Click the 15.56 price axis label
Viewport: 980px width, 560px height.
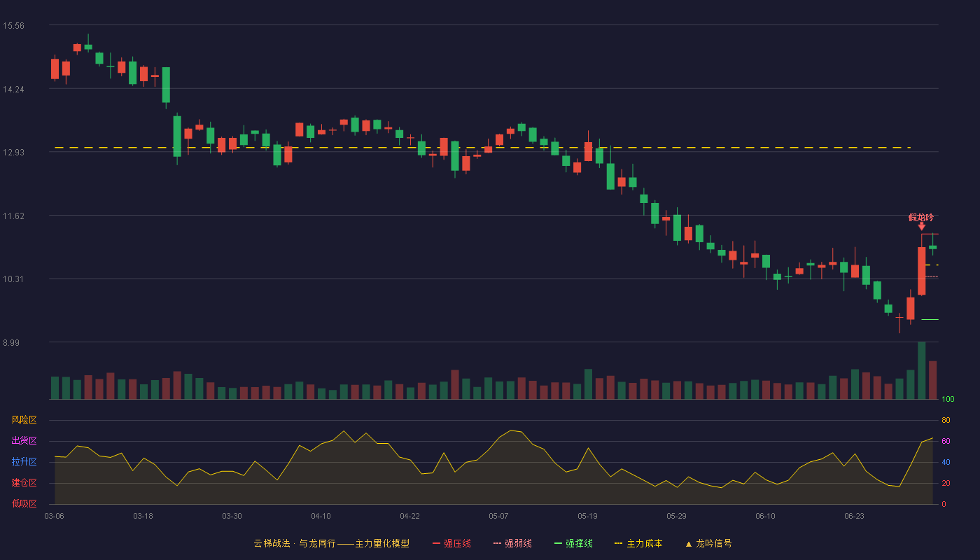pyautogui.click(x=14, y=26)
